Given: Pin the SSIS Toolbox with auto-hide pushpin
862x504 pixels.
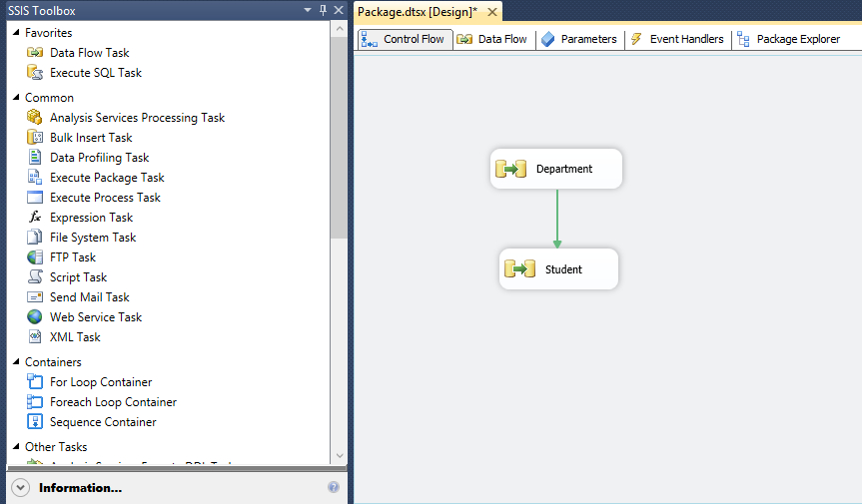Looking at the screenshot, I should 323,10.
